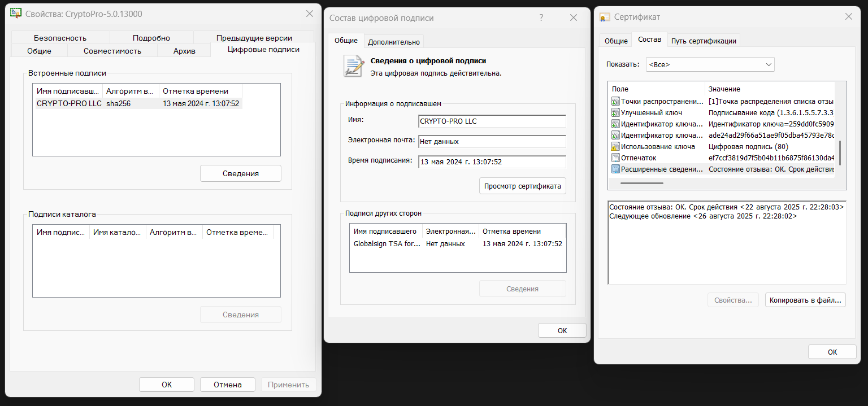
Task: Click the Свойства CryptoPro window title icon
Action: click(x=16, y=14)
